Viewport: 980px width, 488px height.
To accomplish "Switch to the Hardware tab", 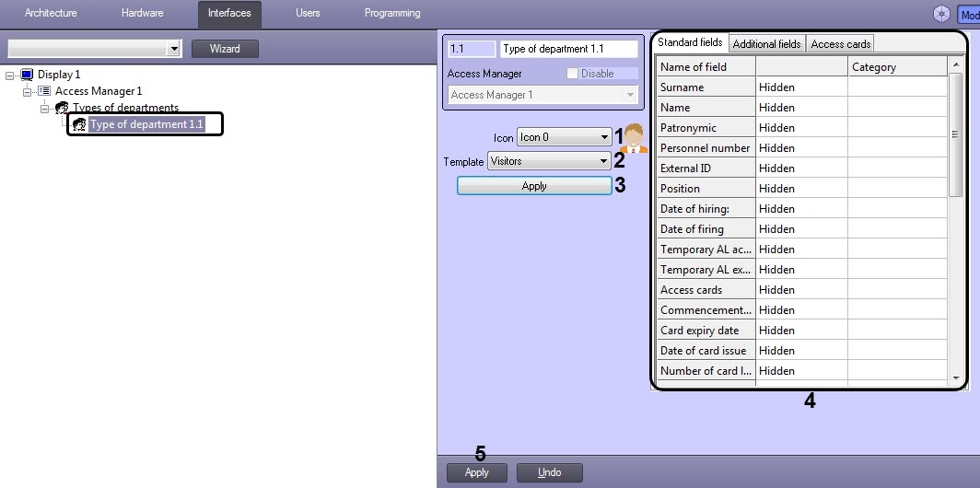I will pyautogui.click(x=143, y=13).
